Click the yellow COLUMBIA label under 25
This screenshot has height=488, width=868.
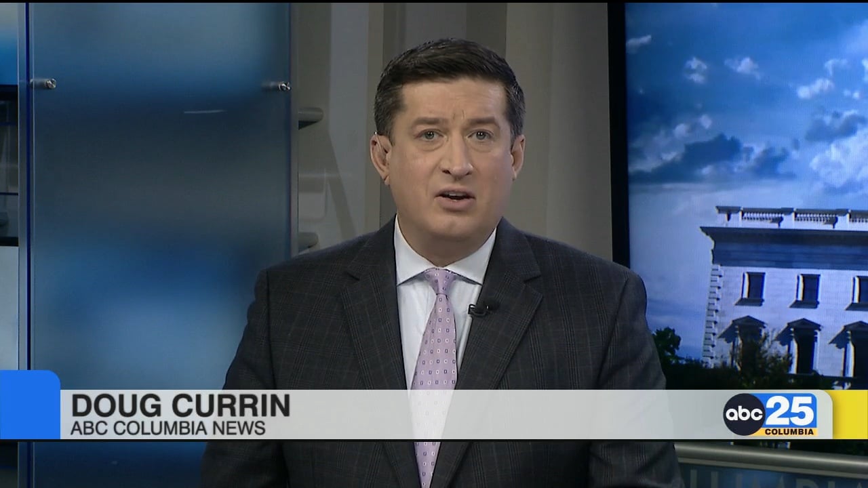point(789,432)
